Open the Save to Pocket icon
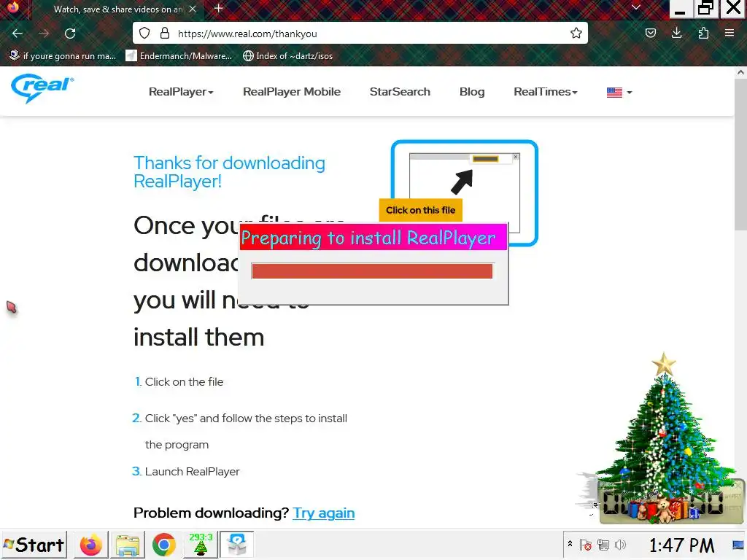The image size is (747, 560). (650, 34)
